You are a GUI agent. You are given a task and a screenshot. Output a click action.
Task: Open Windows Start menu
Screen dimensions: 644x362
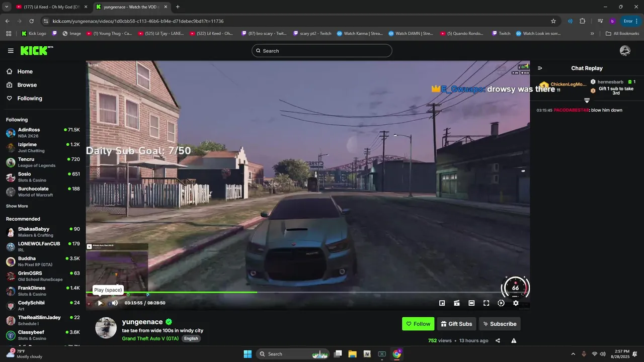click(248, 354)
